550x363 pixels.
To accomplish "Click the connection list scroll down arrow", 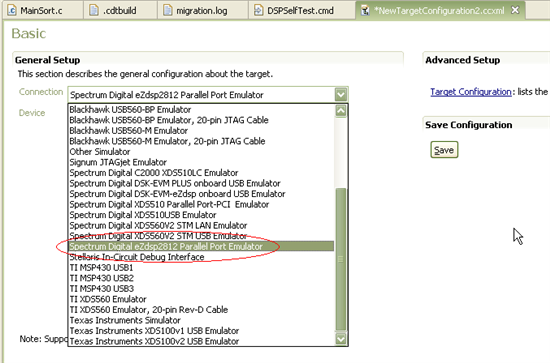I will (x=341, y=339).
